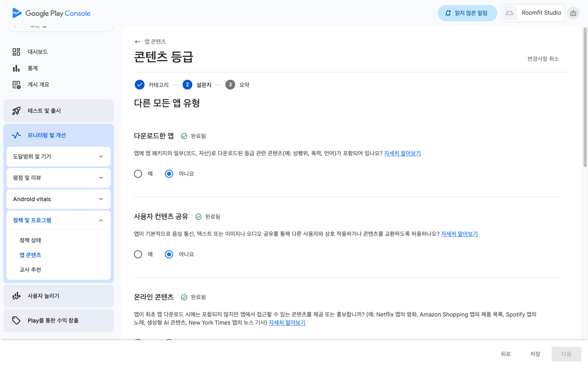Image resolution: width=588 pixels, height=368 pixels.
Task: Click the 저장 save button
Action: (535, 354)
